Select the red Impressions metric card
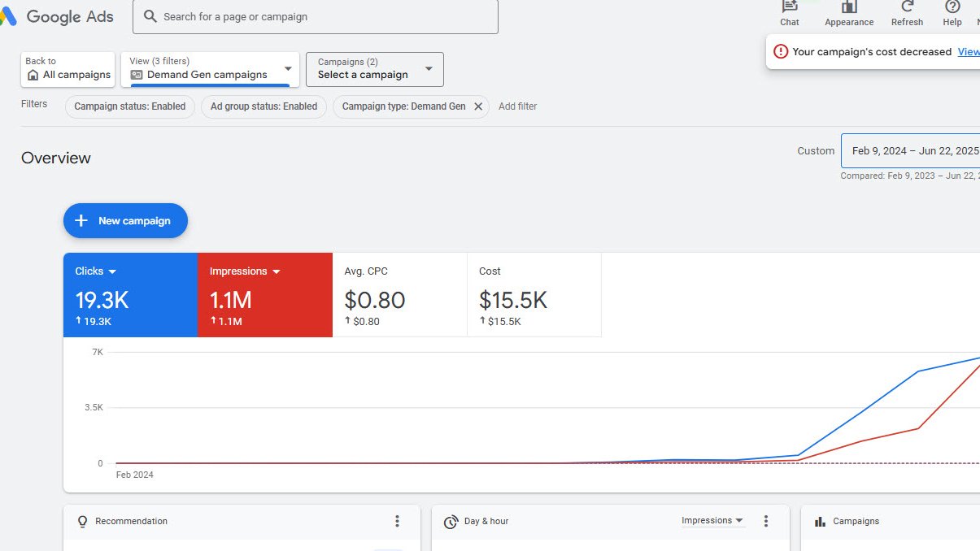Screen dimensions: 980x551 coord(265,294)
